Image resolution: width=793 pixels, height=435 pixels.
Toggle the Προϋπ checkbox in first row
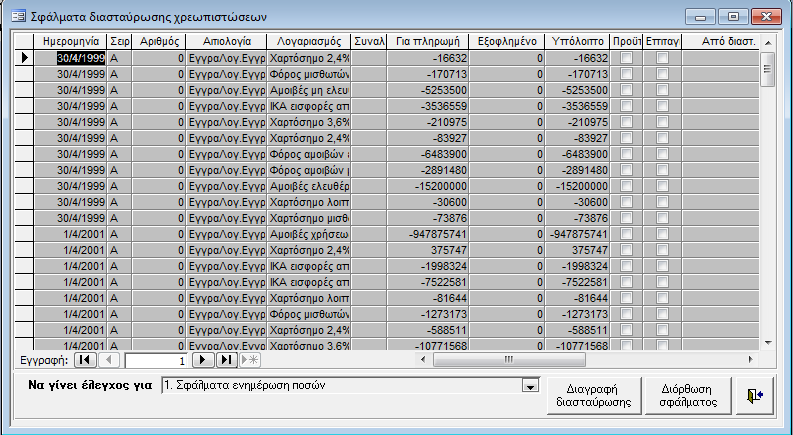(x=626, y=59)
